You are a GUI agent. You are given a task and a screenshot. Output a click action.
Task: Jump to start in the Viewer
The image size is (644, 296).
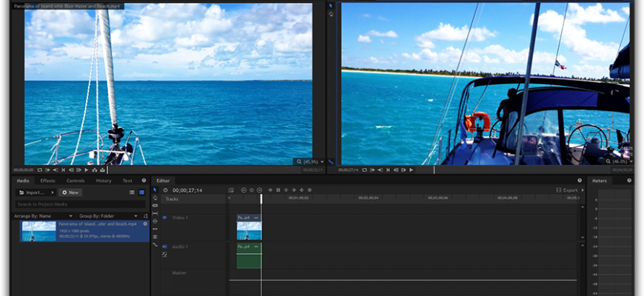(388, 170)
